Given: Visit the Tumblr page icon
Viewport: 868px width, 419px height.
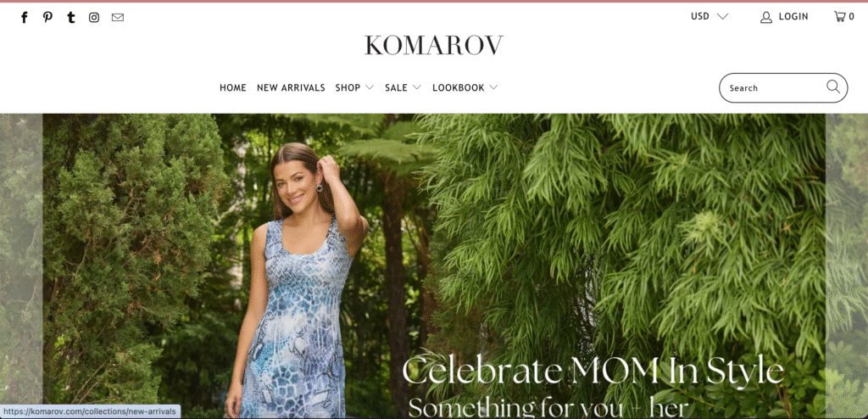Looking at the screenshot, I should [x=71, y=17].
